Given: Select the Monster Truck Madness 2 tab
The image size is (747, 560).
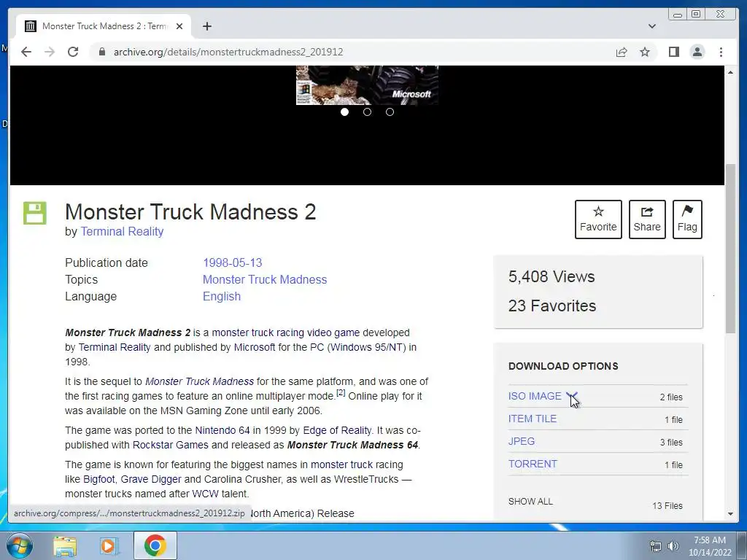Looking at the screenshot, I should [104, 26].
